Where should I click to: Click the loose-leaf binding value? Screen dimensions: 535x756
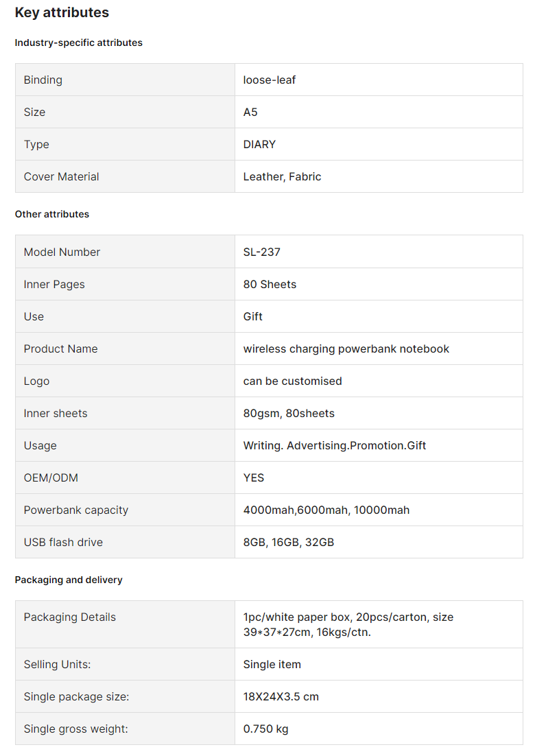269,80
